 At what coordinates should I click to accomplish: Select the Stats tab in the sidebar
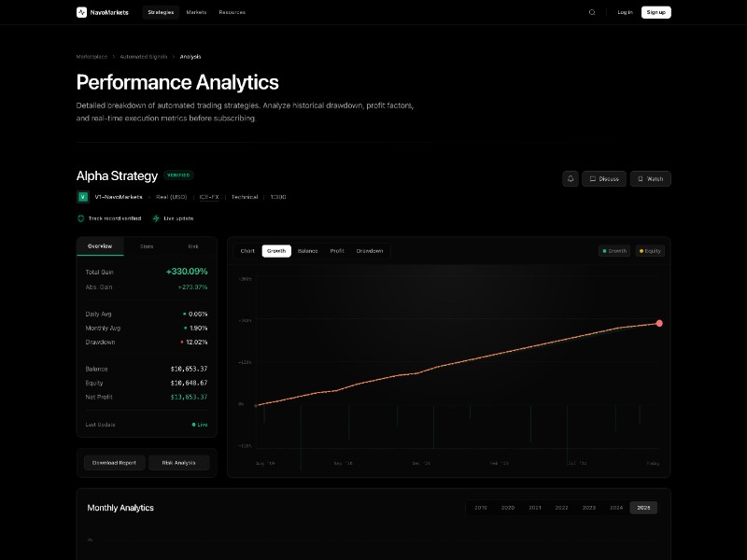pyautogui.click(x=147, y=245)
